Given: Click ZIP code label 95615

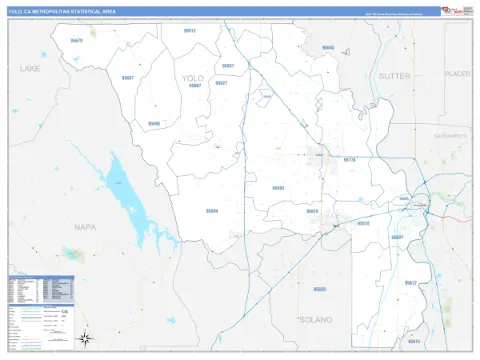Looking at the screenshot, I should point(414,342).
